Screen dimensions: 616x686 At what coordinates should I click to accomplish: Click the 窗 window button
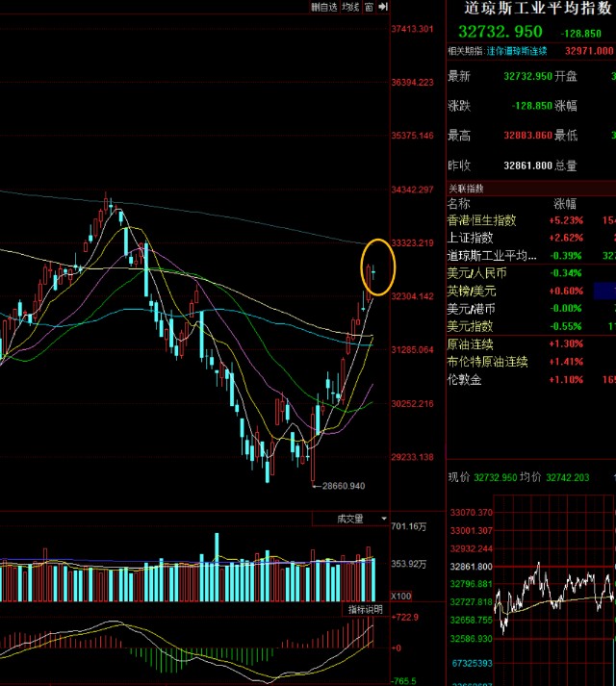[x=369, y=7]
